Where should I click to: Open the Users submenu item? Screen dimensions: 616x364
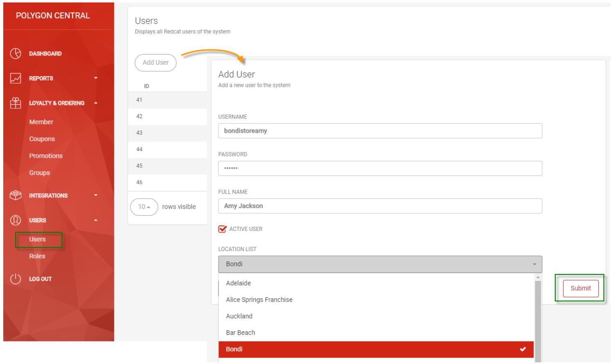point(37,239)
